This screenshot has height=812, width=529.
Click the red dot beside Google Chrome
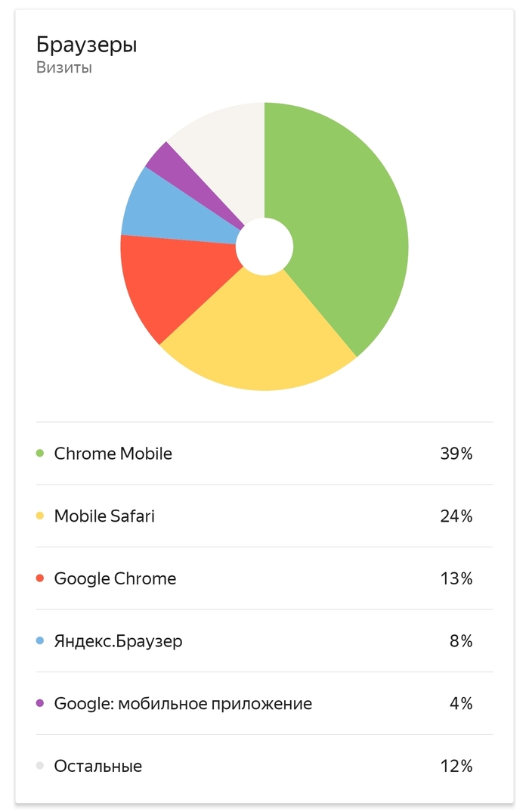[40, 579]
